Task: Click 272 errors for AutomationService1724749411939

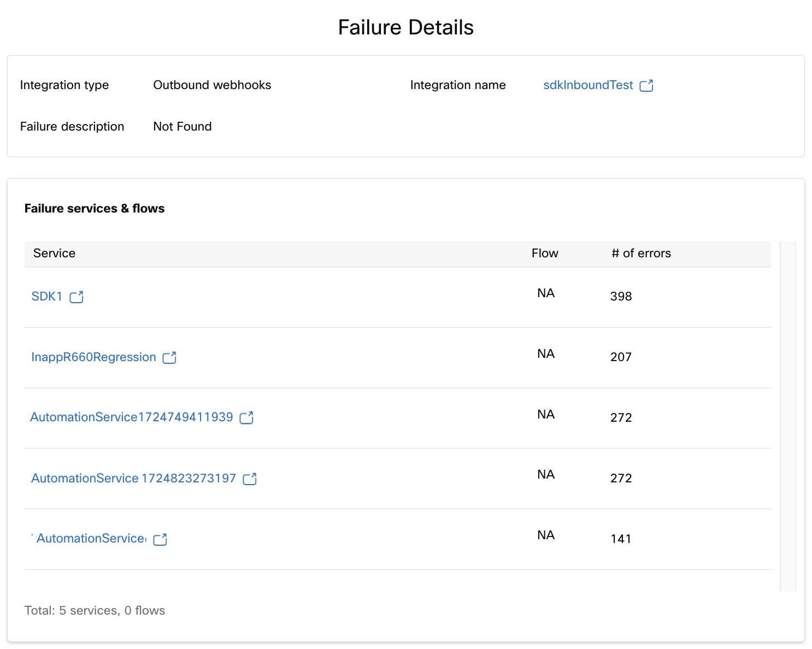Action: point(621,417)
